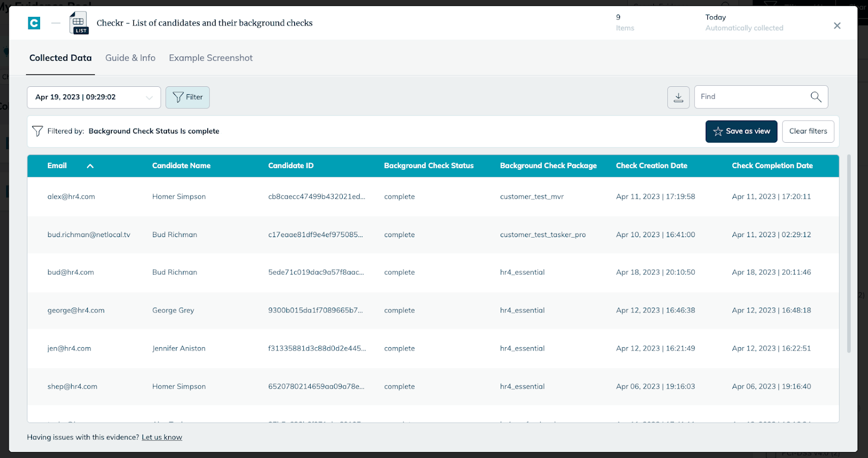The height and width of the screenshot is (458, 868).
Task: Sort by Check Completion Date header
Action: (772, 166)
